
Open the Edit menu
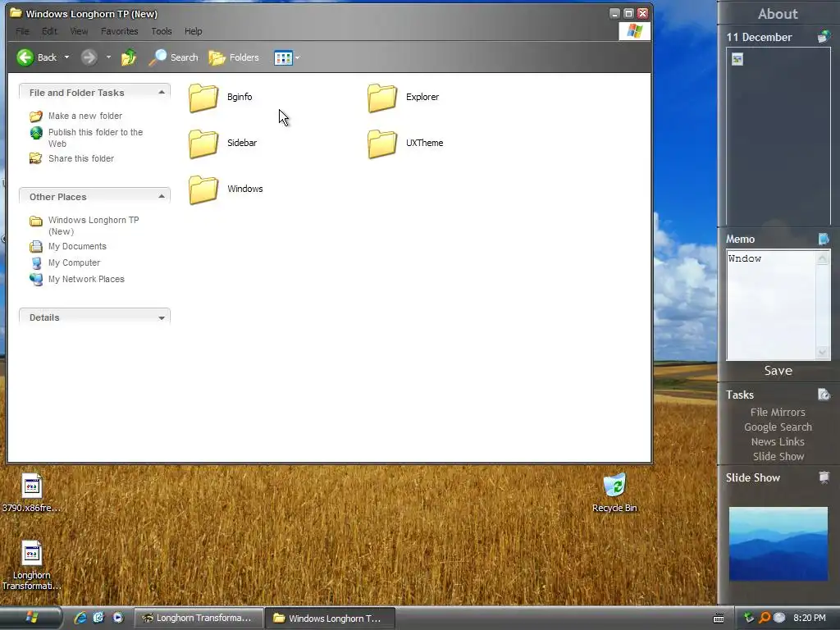49,31
